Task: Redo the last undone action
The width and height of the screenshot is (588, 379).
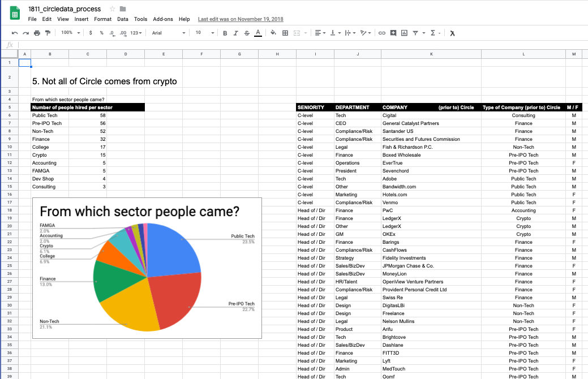Action: (x=26, y=33)
